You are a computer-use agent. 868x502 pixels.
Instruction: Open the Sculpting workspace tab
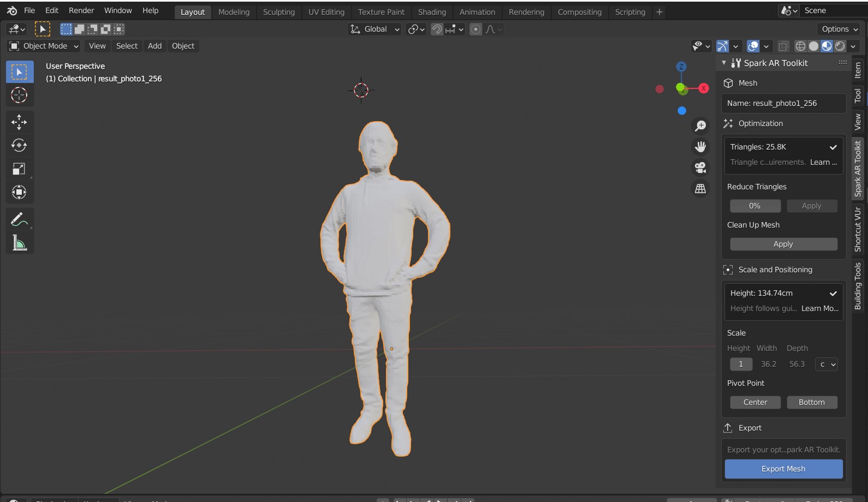pyautogui.click(x=278, y=12)
